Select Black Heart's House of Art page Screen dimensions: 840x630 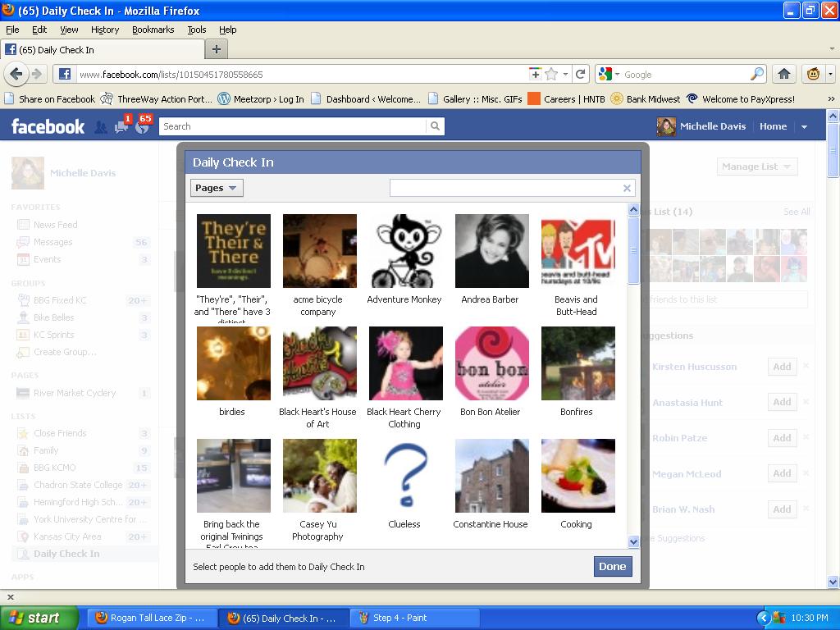319,363
